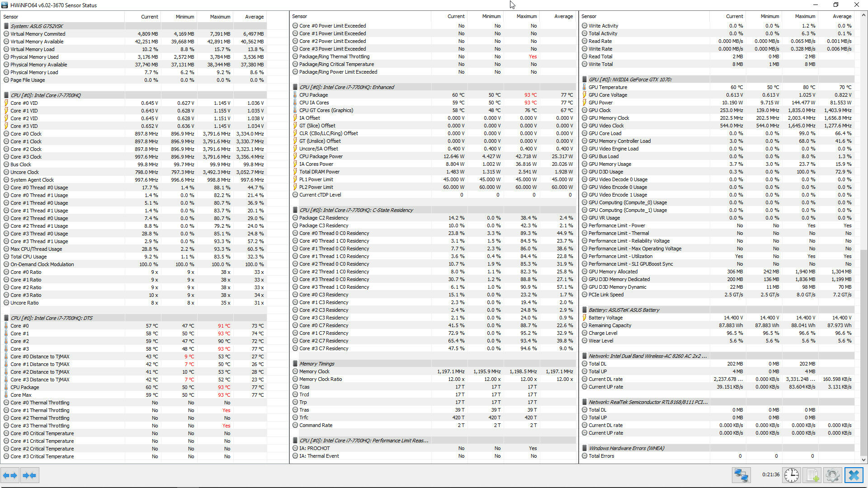Click icon beside C-State Residency header

click(x=295, y=210)
